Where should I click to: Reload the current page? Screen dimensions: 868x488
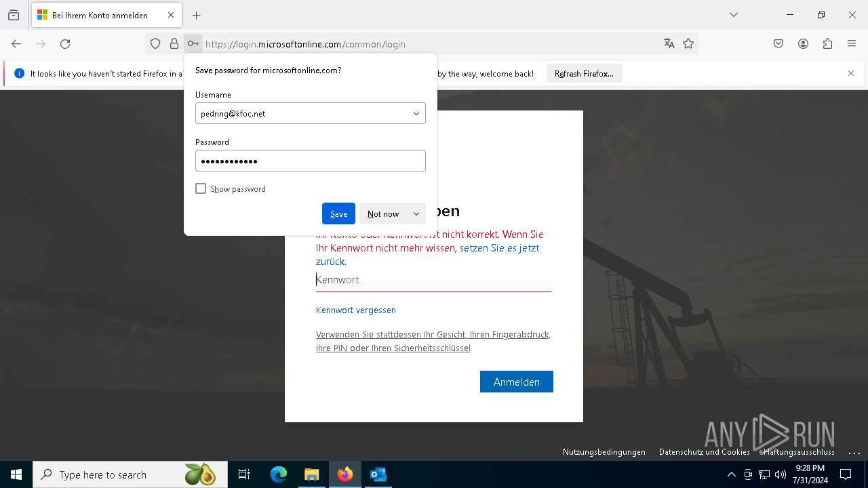pos(65,44)
